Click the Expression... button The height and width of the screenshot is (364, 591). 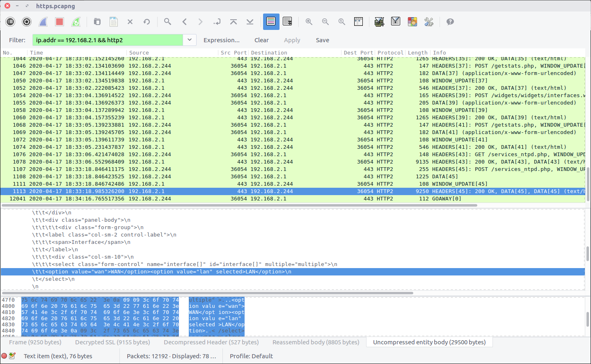coord(221,40)
